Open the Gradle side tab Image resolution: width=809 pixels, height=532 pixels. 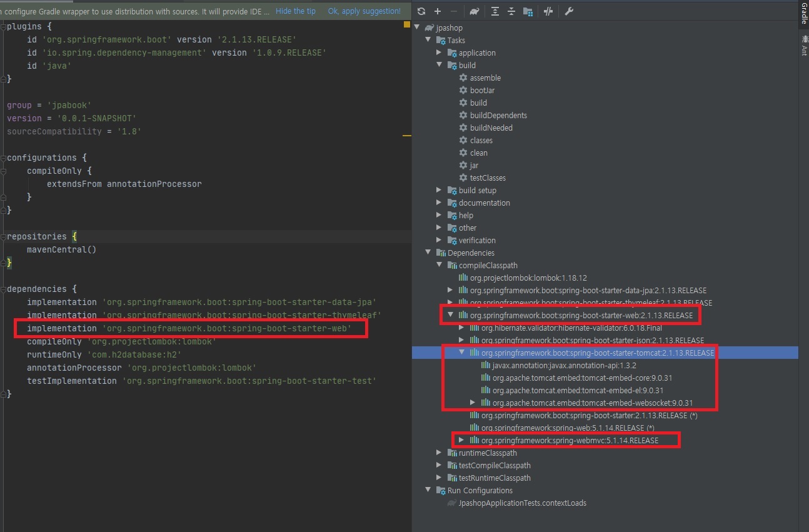[x=804, y=14]
